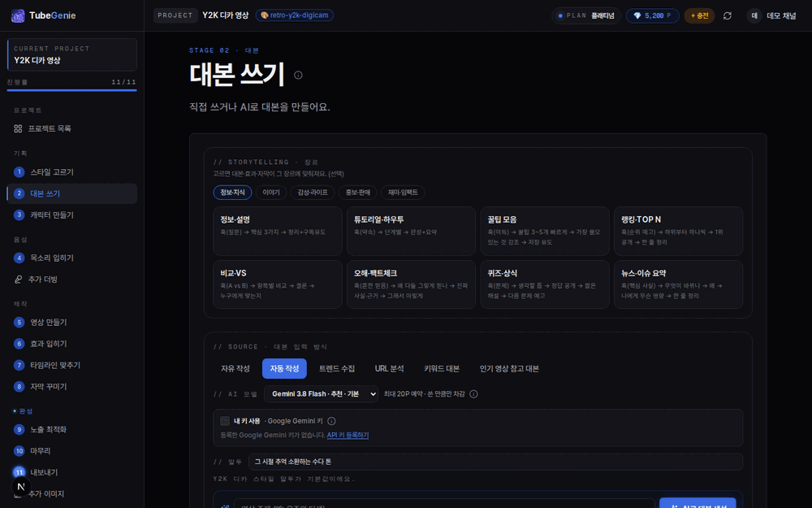
Task: Click the refresh icon in top bar
Action: [x=727, y=15]
